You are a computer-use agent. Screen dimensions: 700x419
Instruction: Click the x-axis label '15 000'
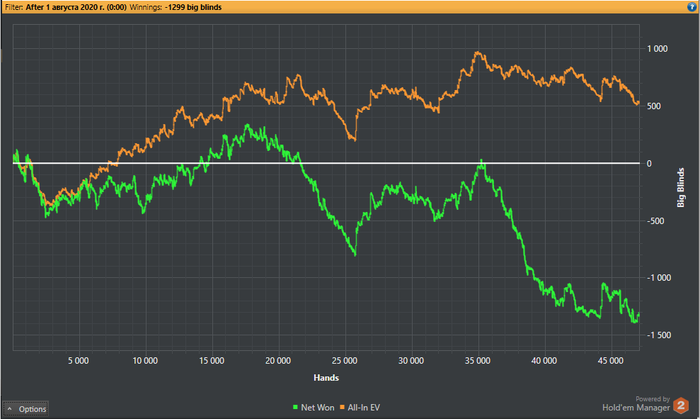click(x=212, y=361)
